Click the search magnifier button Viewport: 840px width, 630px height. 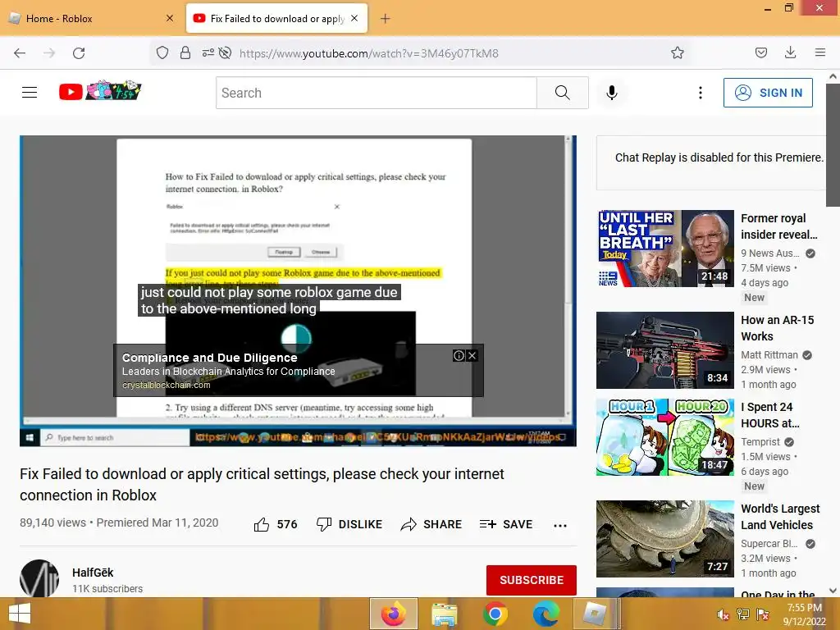pyautogui.click(x=563, y=93)
